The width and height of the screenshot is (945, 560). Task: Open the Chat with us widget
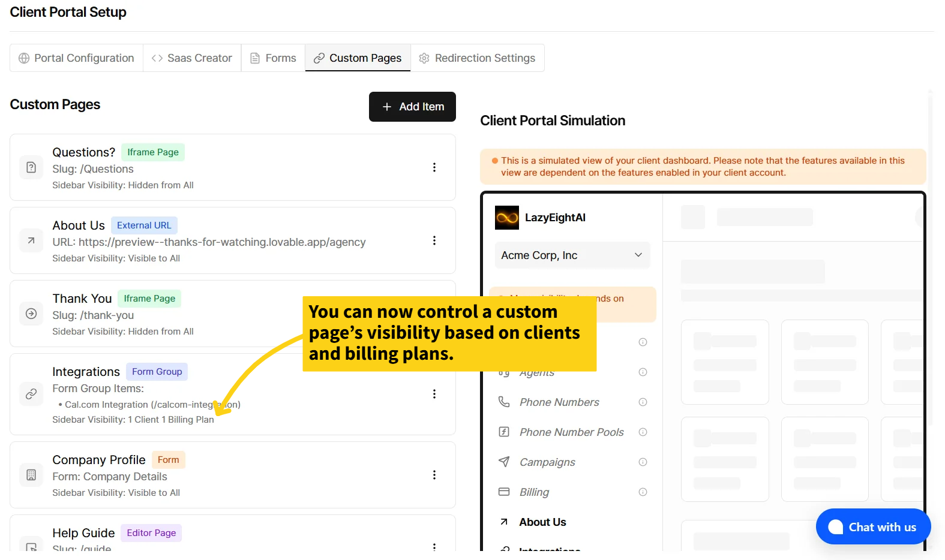click(873, 527)
